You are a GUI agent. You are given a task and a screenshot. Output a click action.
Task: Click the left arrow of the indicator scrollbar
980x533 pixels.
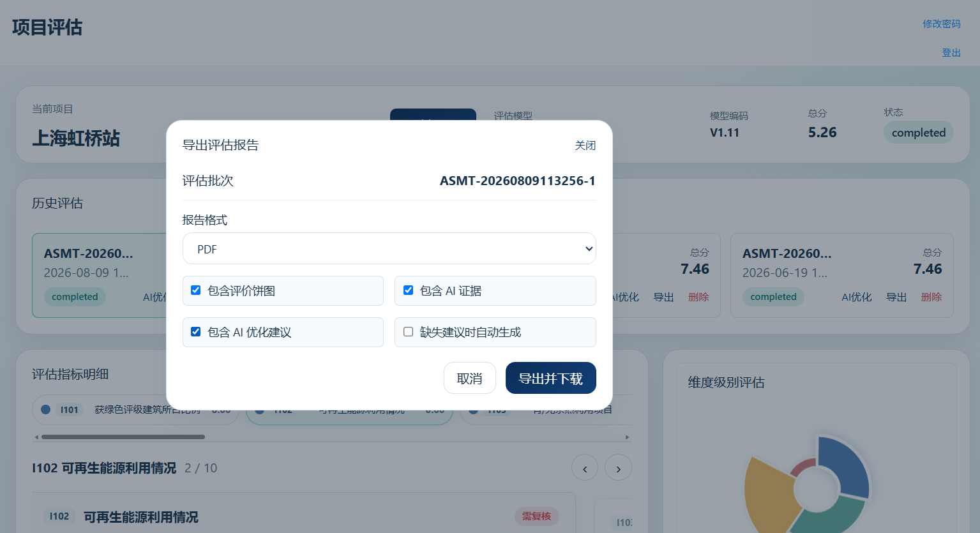(36, 437)
